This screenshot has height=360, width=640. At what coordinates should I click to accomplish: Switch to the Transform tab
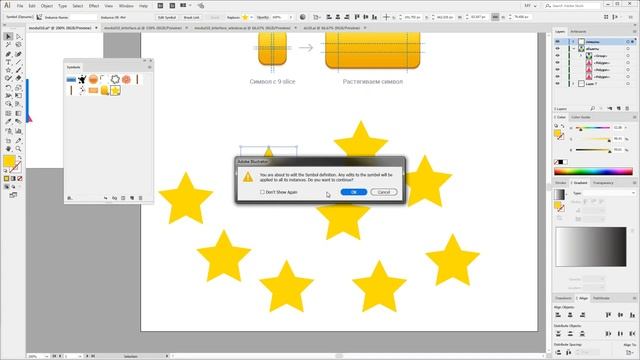pos(563,298)
